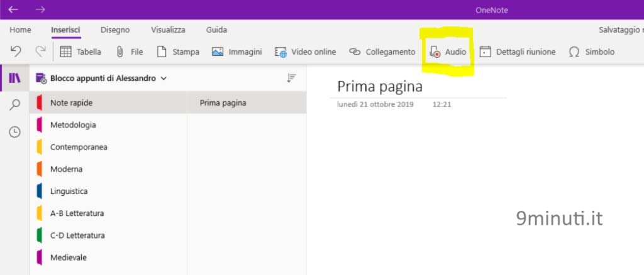The height and width of the screenshot is (275, 644).
Task: Open the Guida tab
Action: [x=216, y=30]
